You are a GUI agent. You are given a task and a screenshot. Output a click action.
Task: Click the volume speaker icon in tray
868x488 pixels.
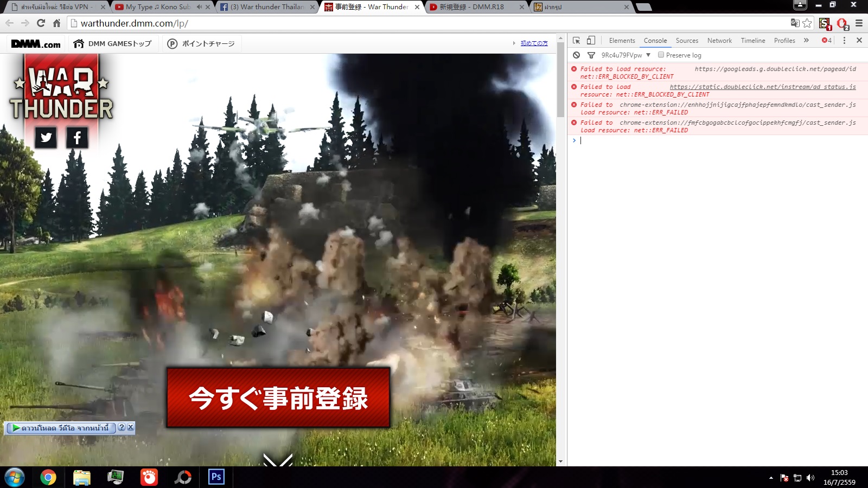(810, 478)
